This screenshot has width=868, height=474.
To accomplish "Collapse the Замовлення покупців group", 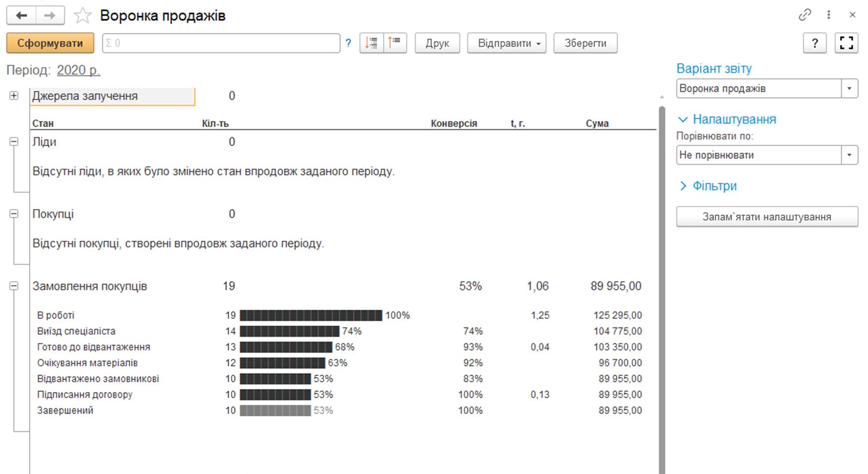I will (x=14, y=286).
